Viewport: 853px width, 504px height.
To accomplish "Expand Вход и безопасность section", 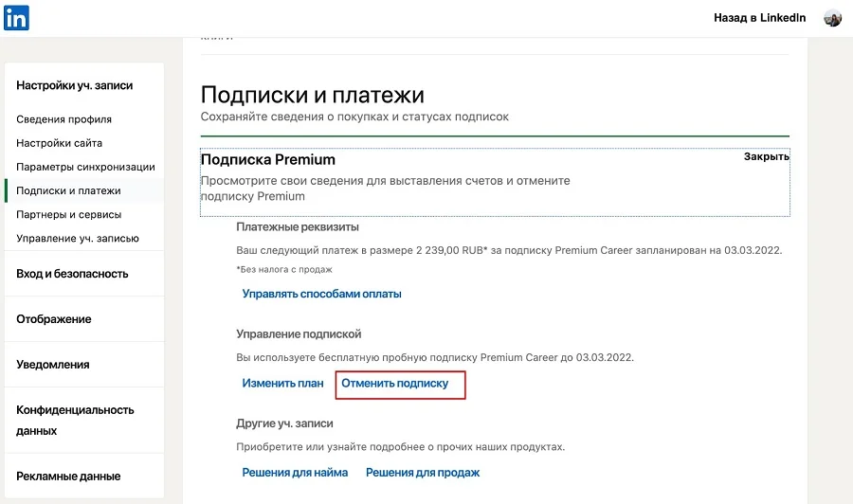I will coord(72,274).
